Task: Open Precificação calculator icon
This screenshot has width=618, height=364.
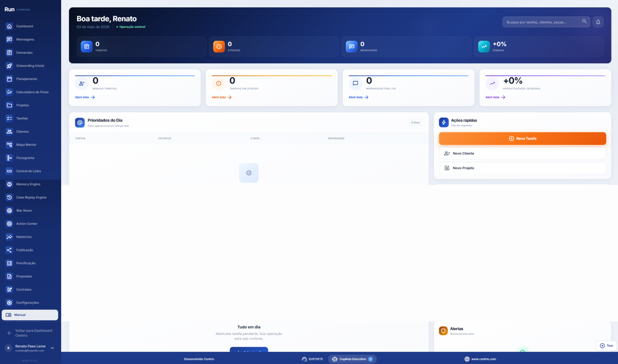Action: pos(9,263)
